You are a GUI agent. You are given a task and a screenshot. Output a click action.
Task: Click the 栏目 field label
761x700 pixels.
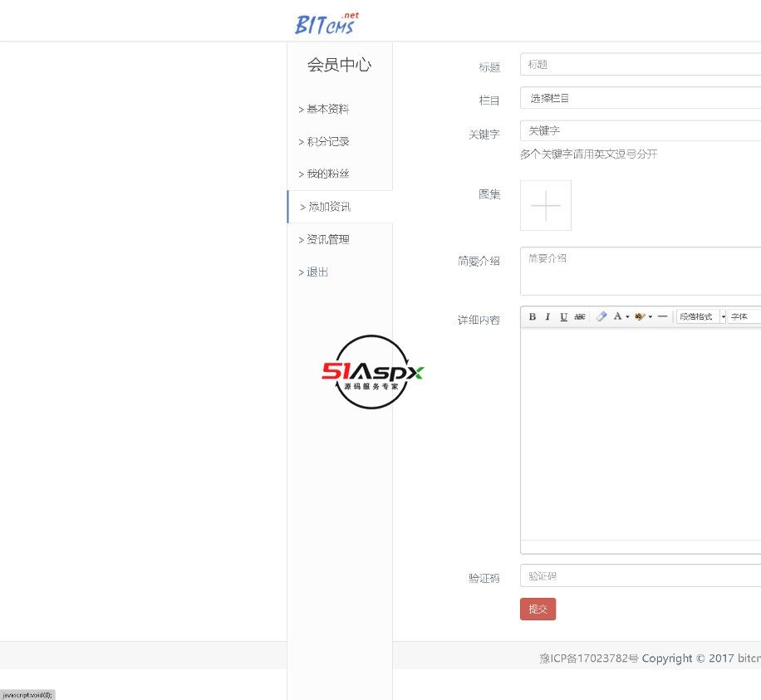(x=489, y=100)
